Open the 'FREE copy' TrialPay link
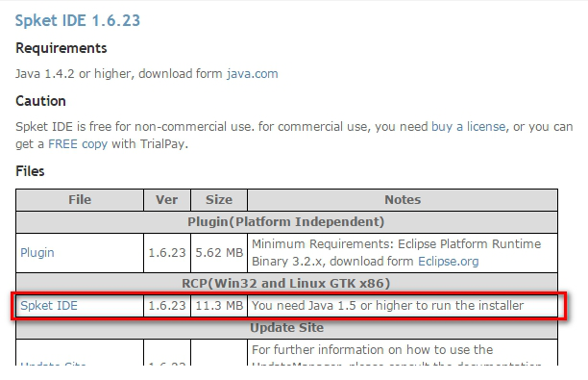 [x=78, y=143]
